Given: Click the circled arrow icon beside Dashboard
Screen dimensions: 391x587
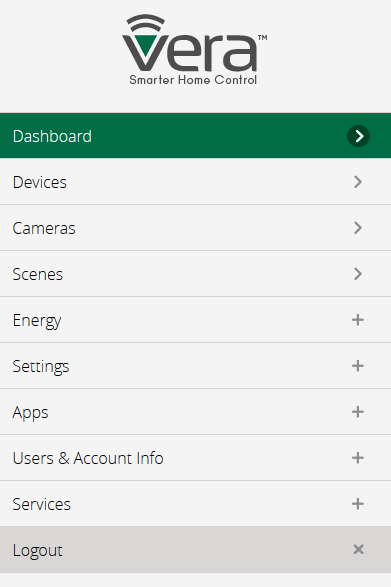Looking at the screenshot, I should tap(358, 136).
